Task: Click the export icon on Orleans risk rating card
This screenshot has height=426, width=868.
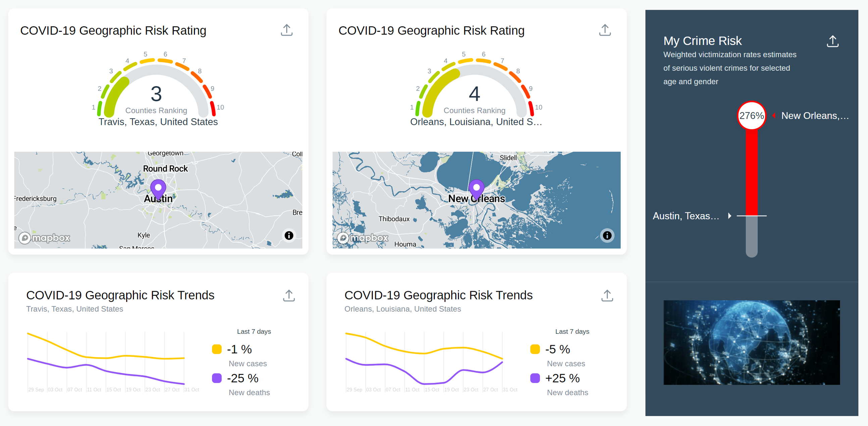Action: pyautogui.click(x=605, y=30)
